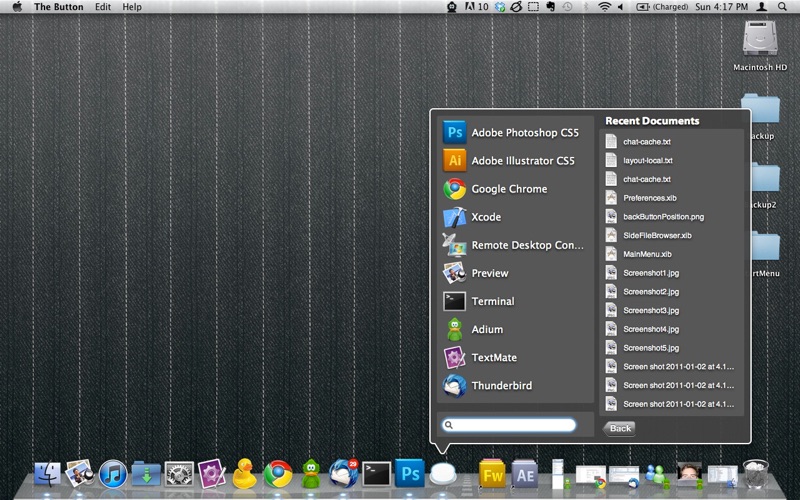Restore minimized Thunderbird window from Dock

click(623, 476)
